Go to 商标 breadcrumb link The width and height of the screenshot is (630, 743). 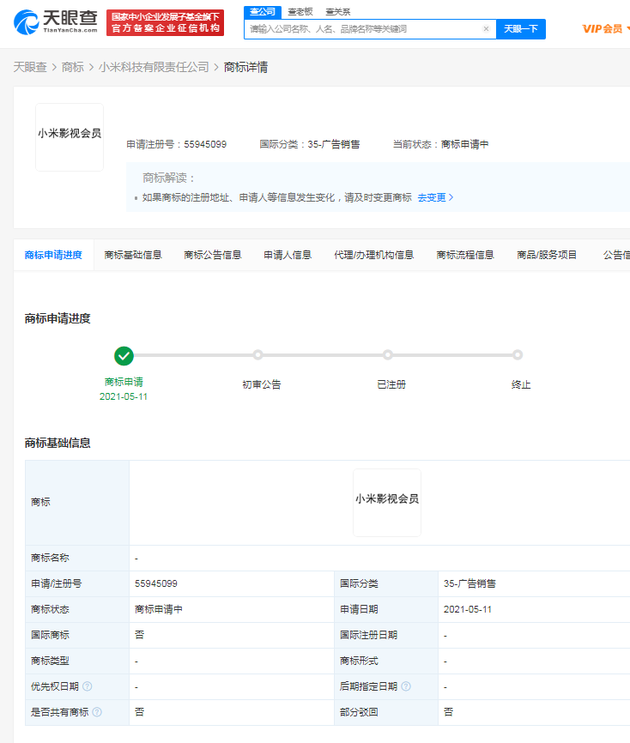point(72,67)
